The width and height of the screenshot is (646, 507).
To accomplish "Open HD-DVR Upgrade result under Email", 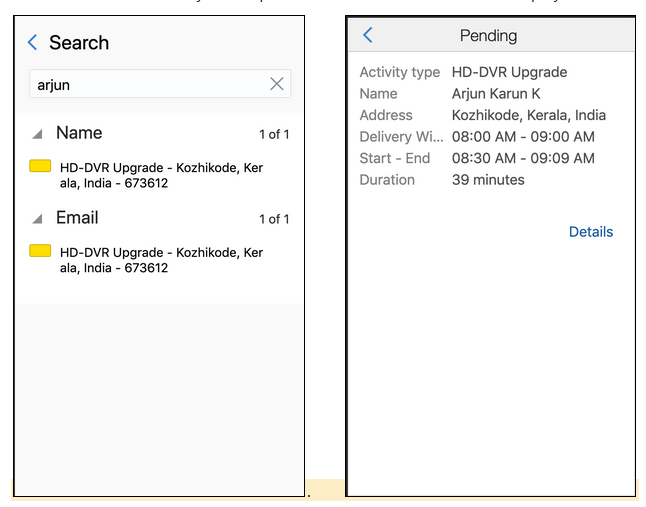I will tap(161, 260).
